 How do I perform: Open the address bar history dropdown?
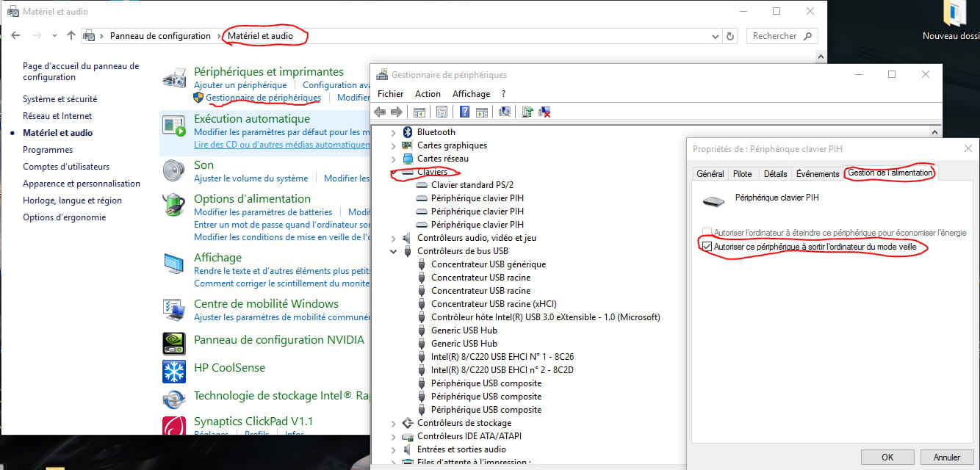pos(716,36)
